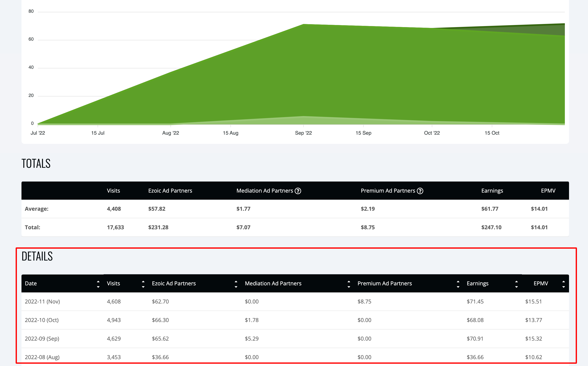
Task: Click the Oct '22 axis label
Action: point(432,133)
